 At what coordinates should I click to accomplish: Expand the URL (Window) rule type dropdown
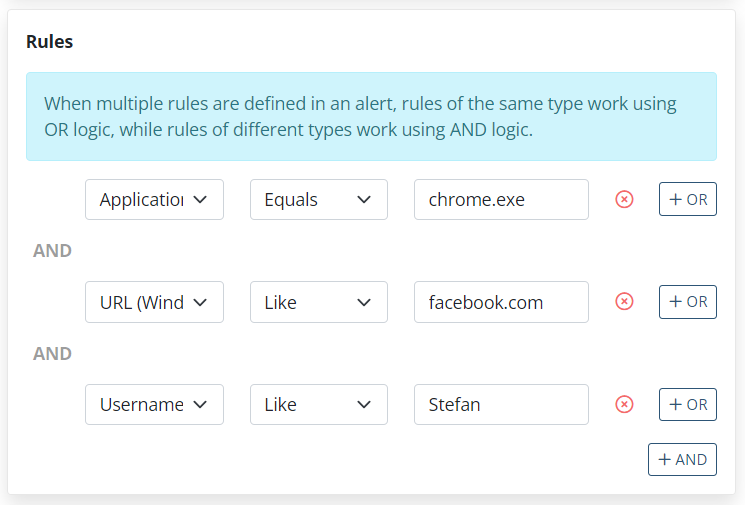[154, 302]
